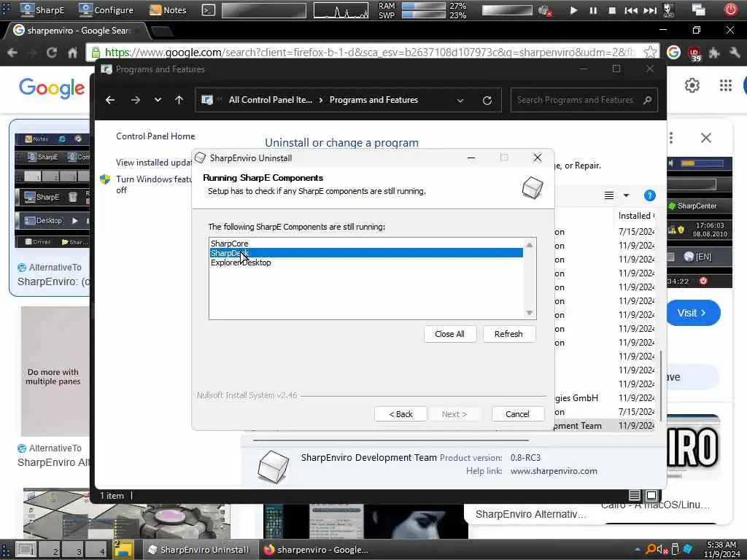Screen dimensions: 747x560
Task: Close the Google image preview panel
Action: 706,138
